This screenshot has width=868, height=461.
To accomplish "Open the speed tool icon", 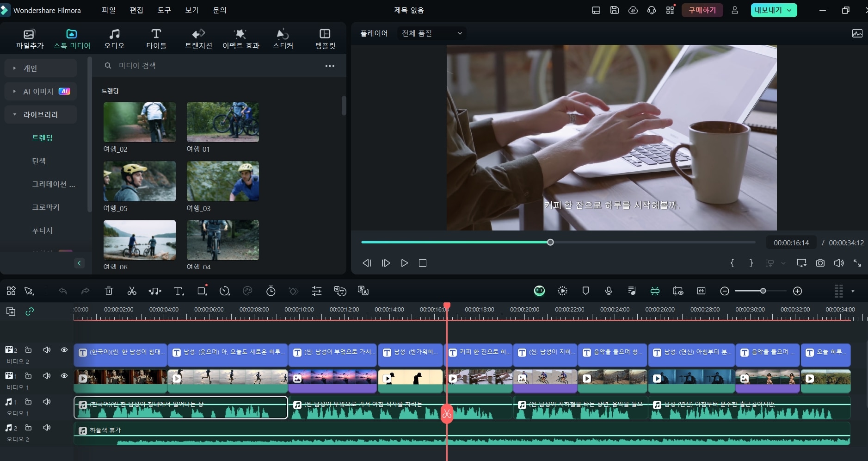I will pos(225,291).
